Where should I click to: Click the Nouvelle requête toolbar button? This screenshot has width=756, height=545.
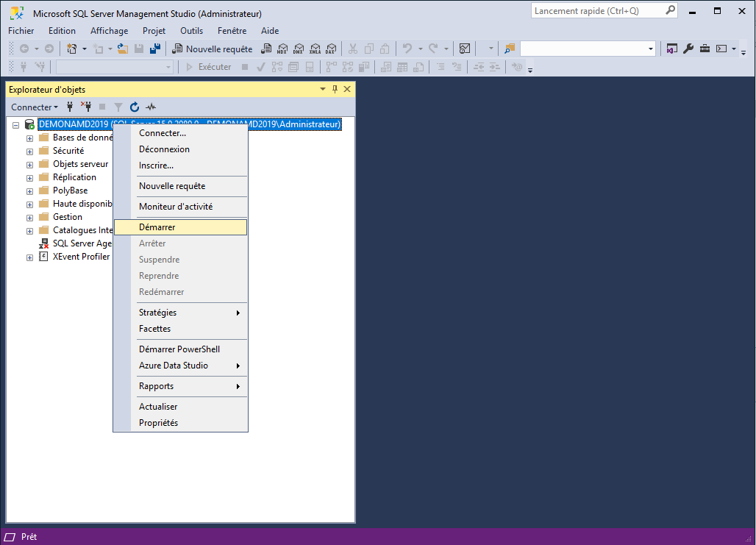(212, 49)
